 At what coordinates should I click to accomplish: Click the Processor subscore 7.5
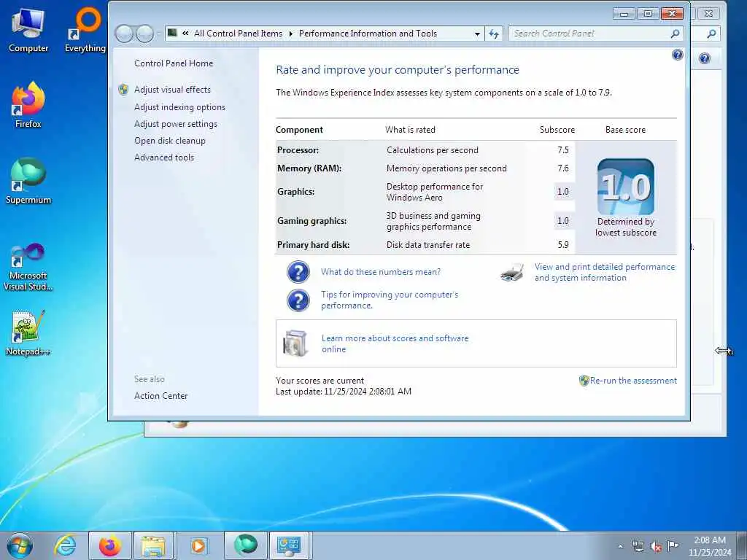[x=563, y=150]
